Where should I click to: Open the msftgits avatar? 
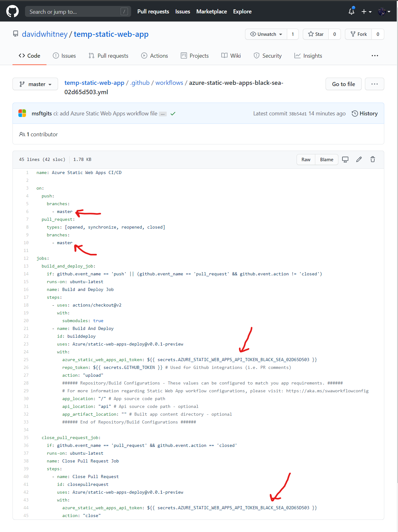[22, 113]
